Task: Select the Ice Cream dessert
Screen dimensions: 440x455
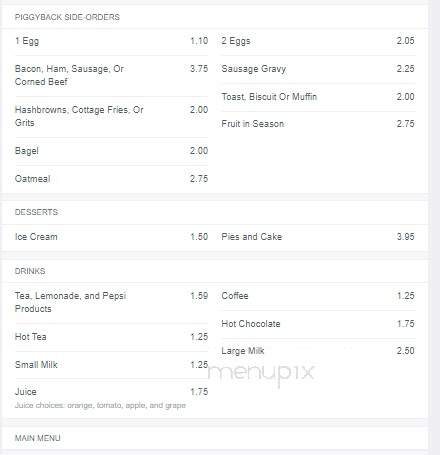Action: (111, 237)
